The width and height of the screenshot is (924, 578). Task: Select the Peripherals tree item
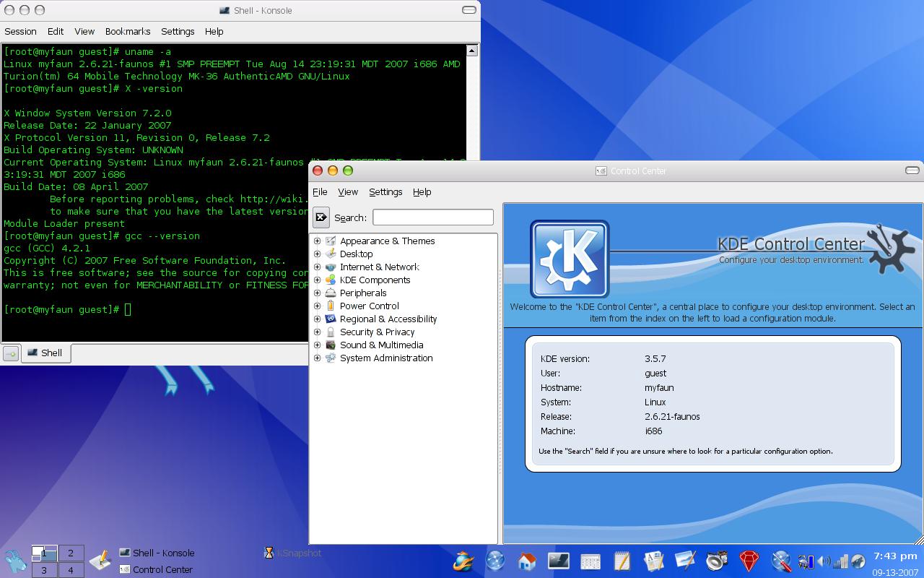363,293
